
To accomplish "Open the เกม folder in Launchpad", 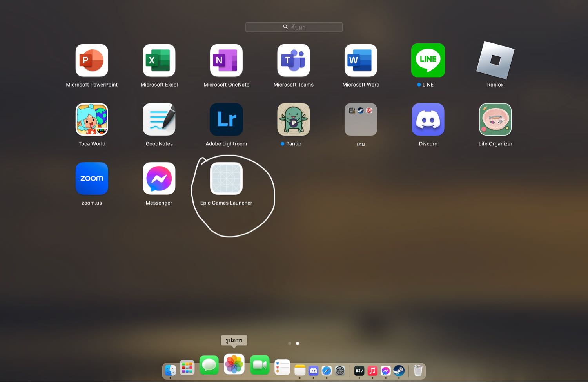I will 361,119.
